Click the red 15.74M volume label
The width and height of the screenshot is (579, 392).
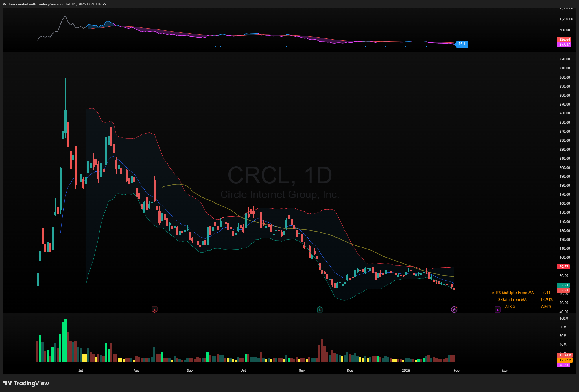(565, 355)
